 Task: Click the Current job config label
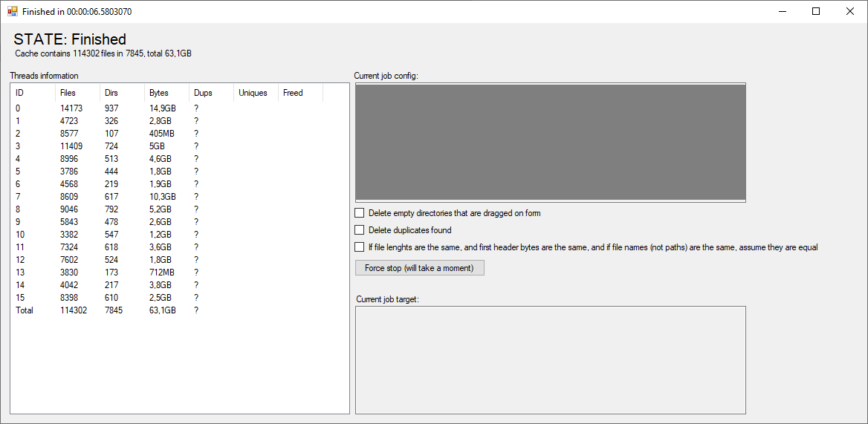click(x=386, y=76)
